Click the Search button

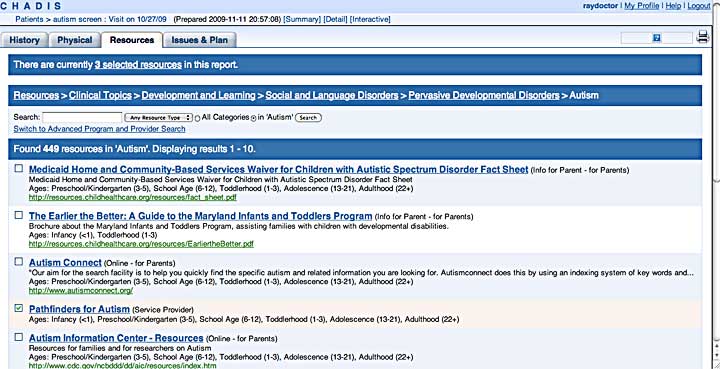coord(308,117)
